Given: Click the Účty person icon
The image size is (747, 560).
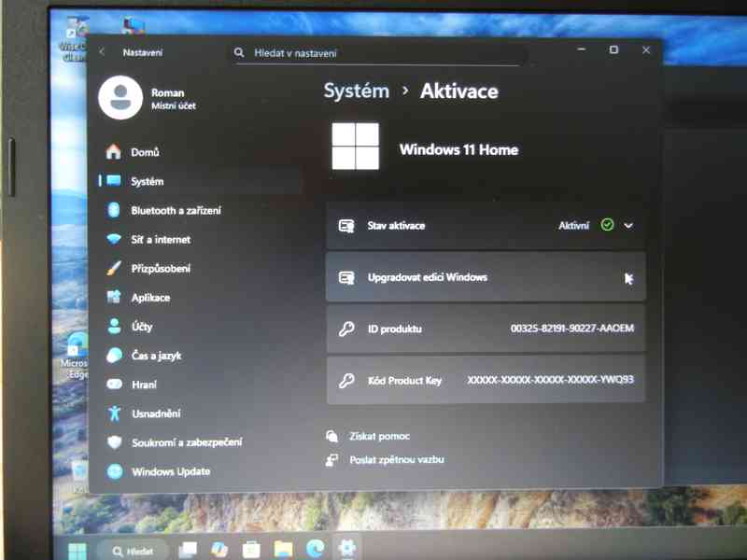Looking at the screenshot, I should coord(114,326).
